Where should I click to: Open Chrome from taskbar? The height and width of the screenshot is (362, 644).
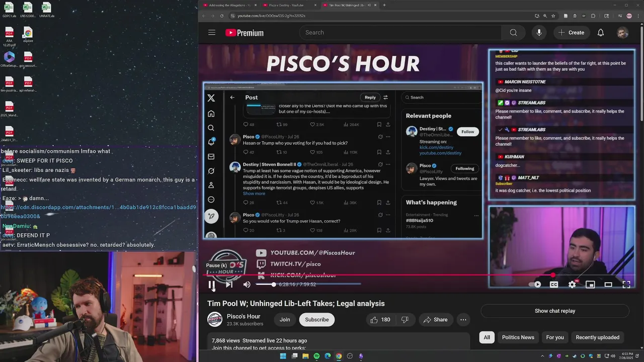point(339,356)
